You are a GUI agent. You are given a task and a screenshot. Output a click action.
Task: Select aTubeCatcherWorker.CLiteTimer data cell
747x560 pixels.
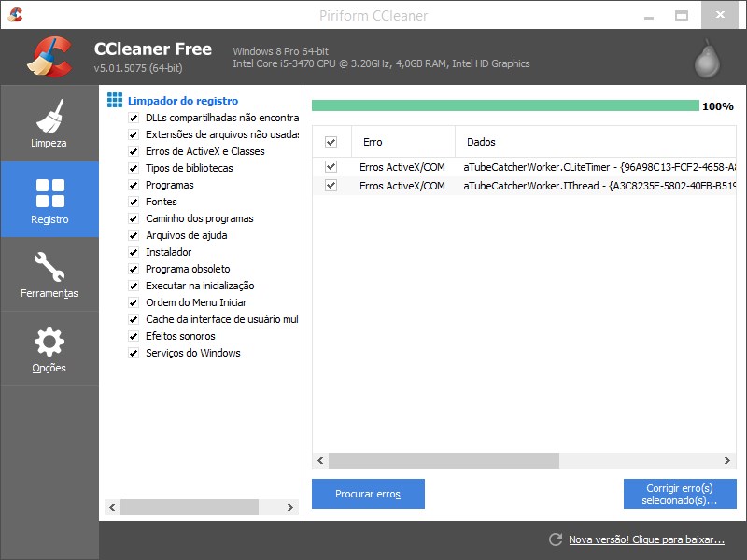[599, 167]
